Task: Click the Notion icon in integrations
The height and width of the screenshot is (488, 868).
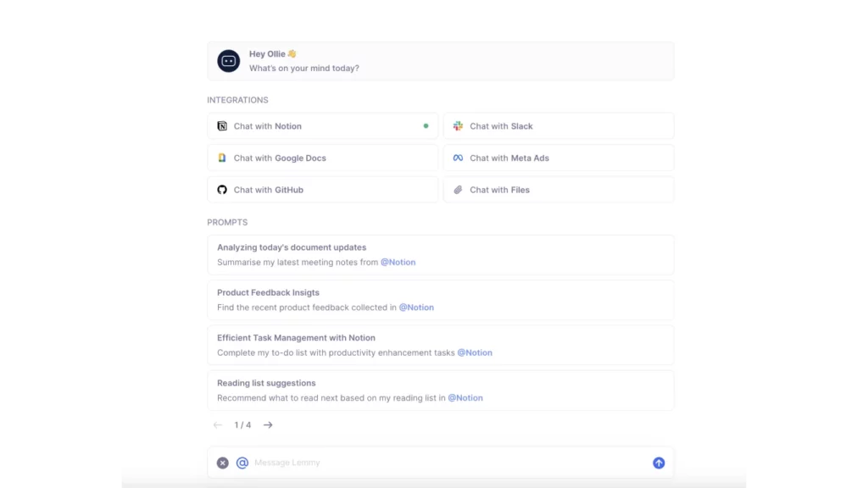Action: point(222,126)
